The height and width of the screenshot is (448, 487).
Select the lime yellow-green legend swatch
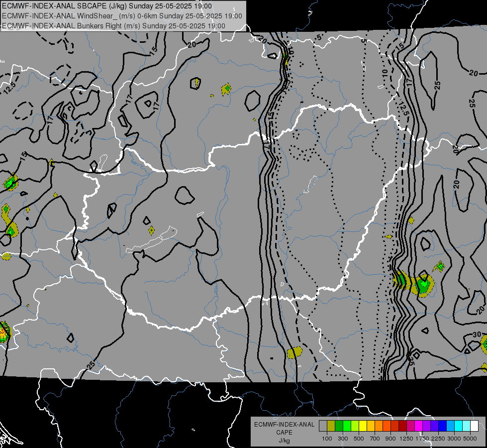[x=355, y=426]
